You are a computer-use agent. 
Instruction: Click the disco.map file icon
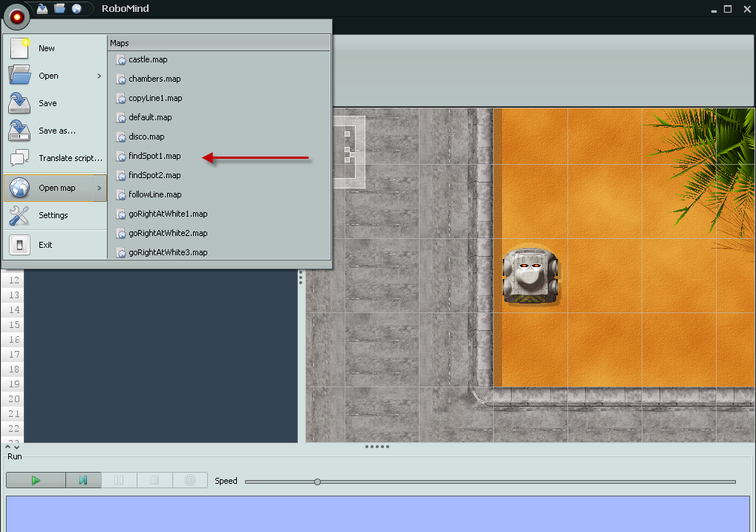(121, 137)
